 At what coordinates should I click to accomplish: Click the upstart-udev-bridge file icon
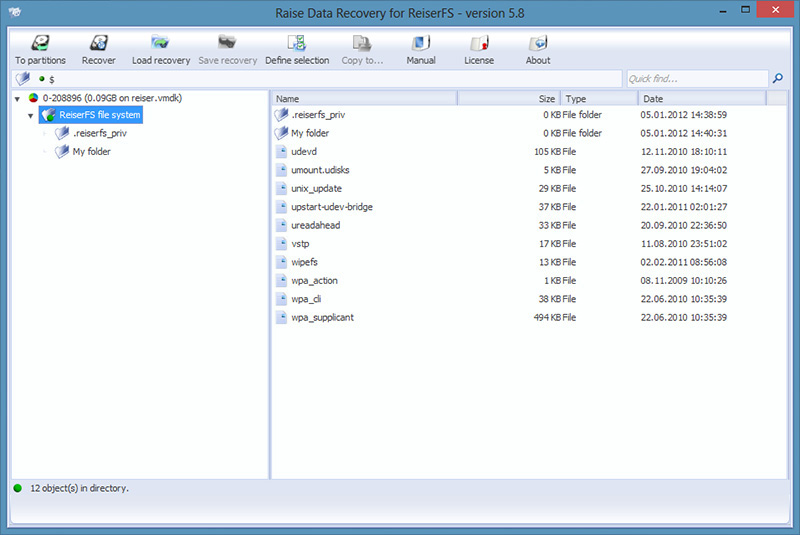(x=281, y=207)
